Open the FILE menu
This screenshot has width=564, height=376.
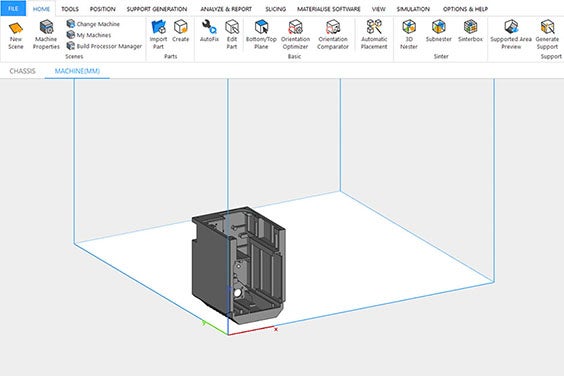13,9
